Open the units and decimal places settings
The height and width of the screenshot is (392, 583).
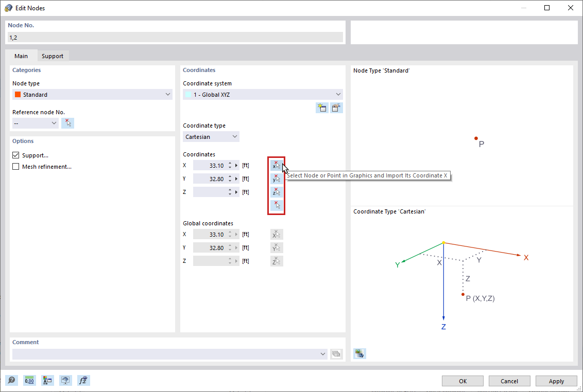click(29, 380)
